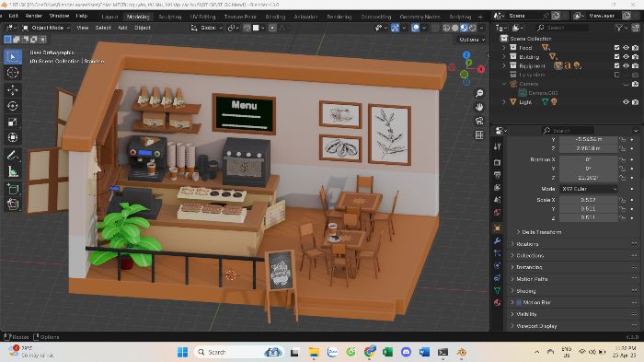Click the zoom magnifier viewport icon

coord(479,93)
